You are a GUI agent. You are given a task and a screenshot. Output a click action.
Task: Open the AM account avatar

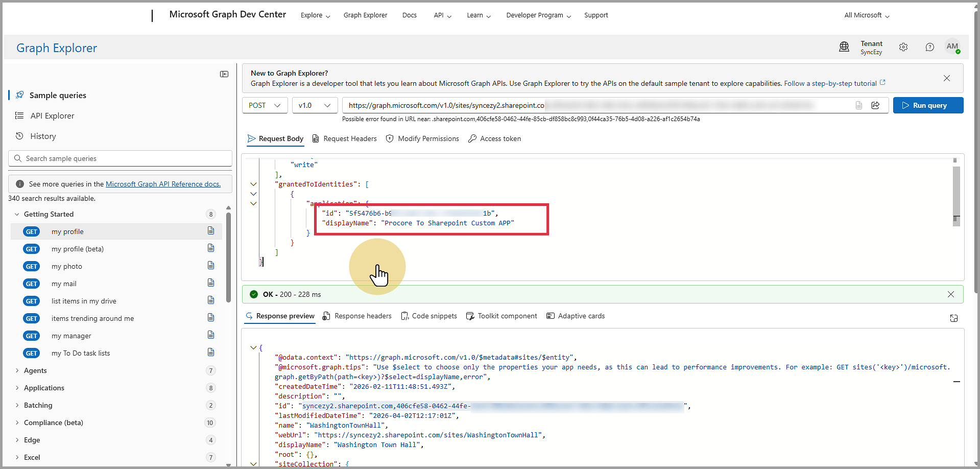click(x=953, y=46)
